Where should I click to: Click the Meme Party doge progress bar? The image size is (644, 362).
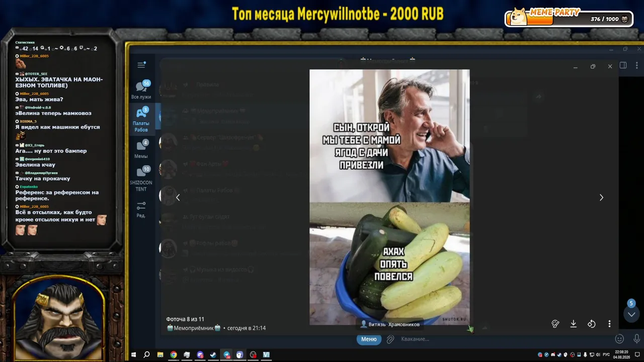tap(569, 18)
